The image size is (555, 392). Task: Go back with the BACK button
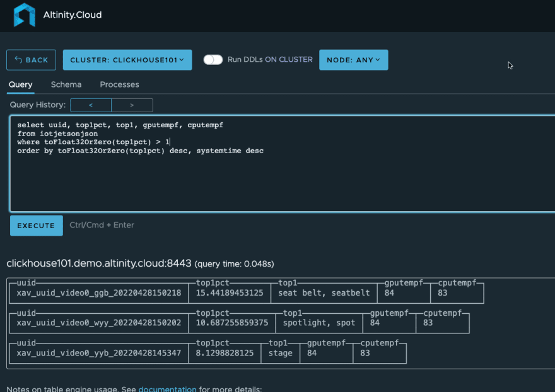[31, 60]
